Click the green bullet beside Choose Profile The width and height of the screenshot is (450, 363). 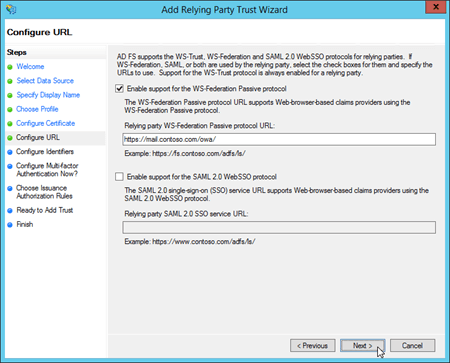pyautogui.click(x=10, y=109)
